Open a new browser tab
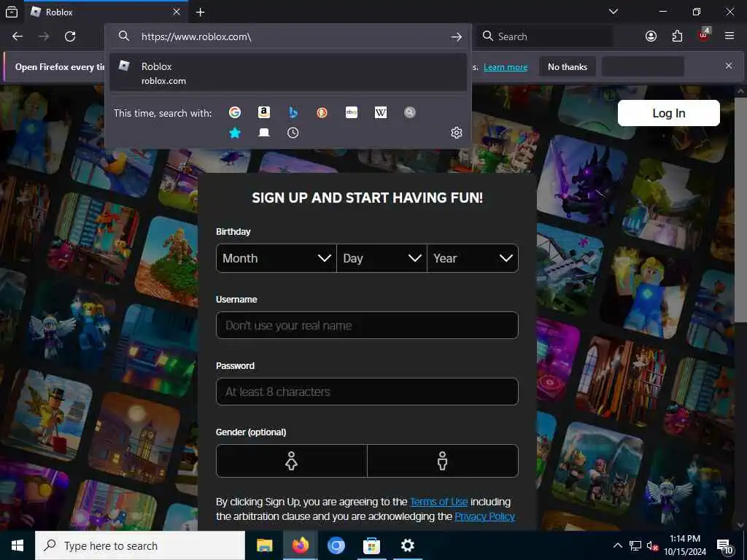The width and height of the screenshot is (747, 560). (x=201, y=12)
